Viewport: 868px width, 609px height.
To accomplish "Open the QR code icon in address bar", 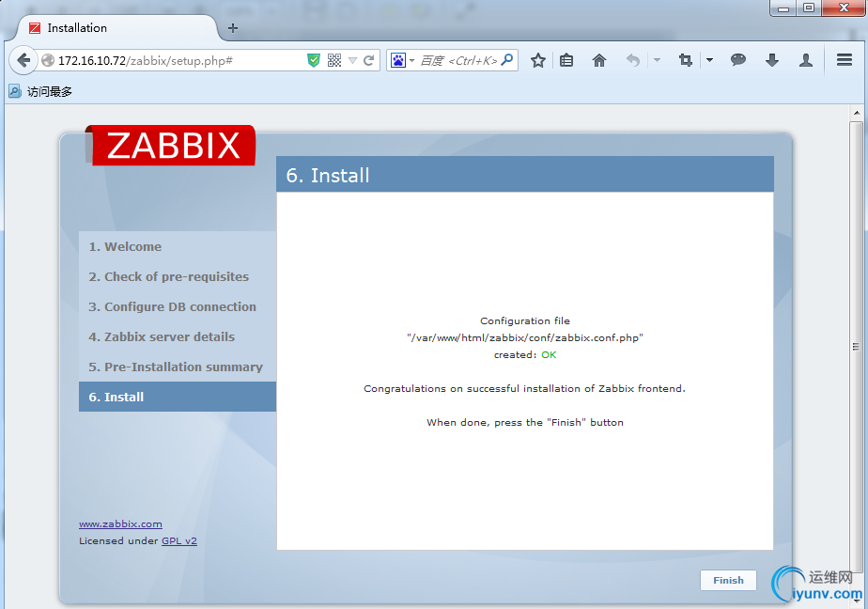I will click(x=334, y=60).
